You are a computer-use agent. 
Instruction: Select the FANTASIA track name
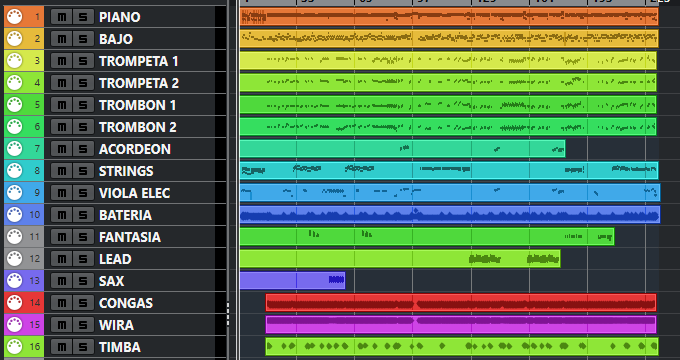click(x=130, y=237)
